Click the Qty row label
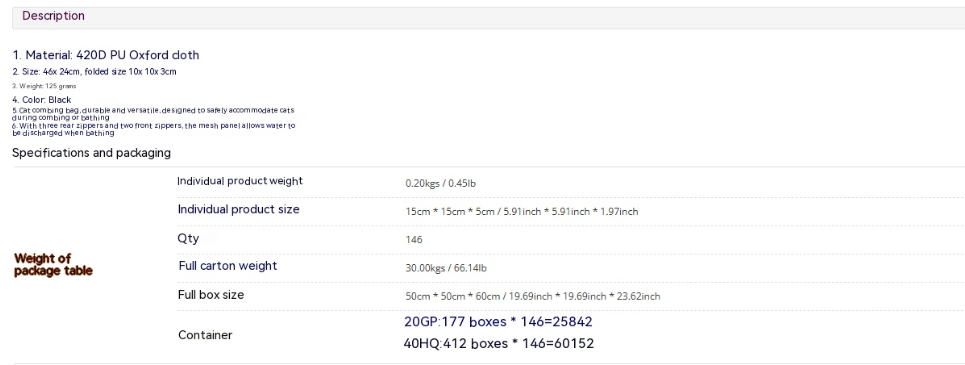The image size is (965, 365). coord(188,238)
